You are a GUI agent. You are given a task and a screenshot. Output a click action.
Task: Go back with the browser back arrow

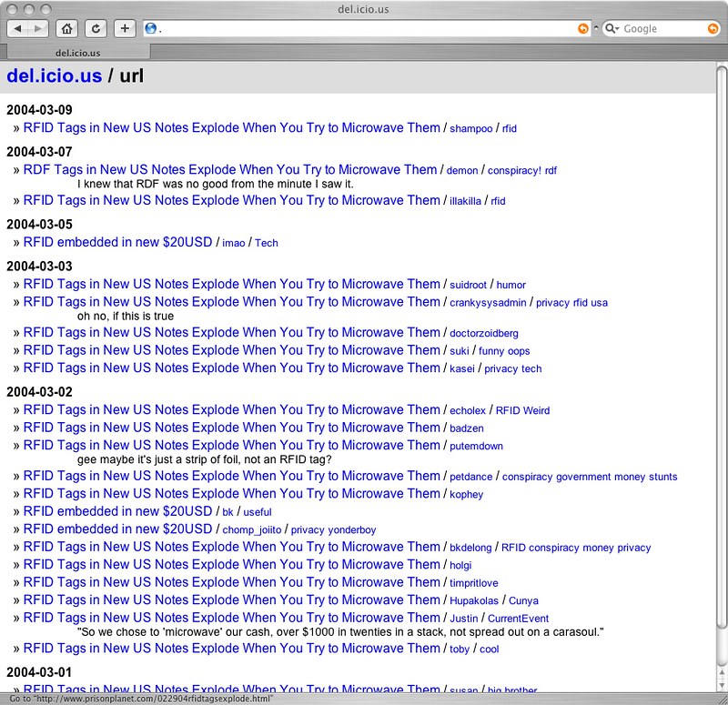[x=17, y=29]
